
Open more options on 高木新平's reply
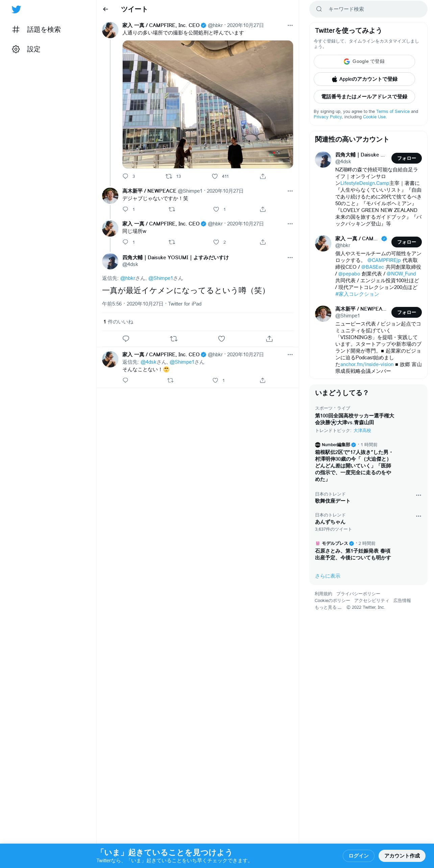point(290,191)
